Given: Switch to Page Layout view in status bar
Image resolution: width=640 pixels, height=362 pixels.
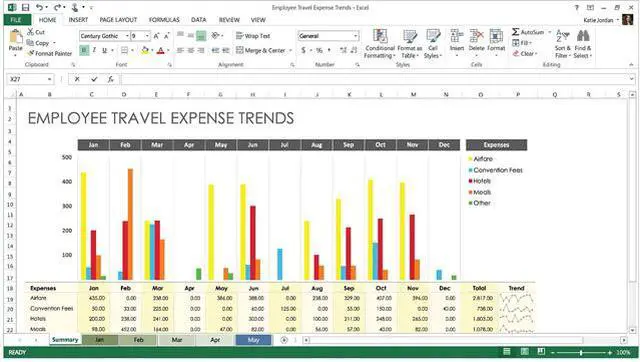Looking at the screenshot, I should click(524, 352).
